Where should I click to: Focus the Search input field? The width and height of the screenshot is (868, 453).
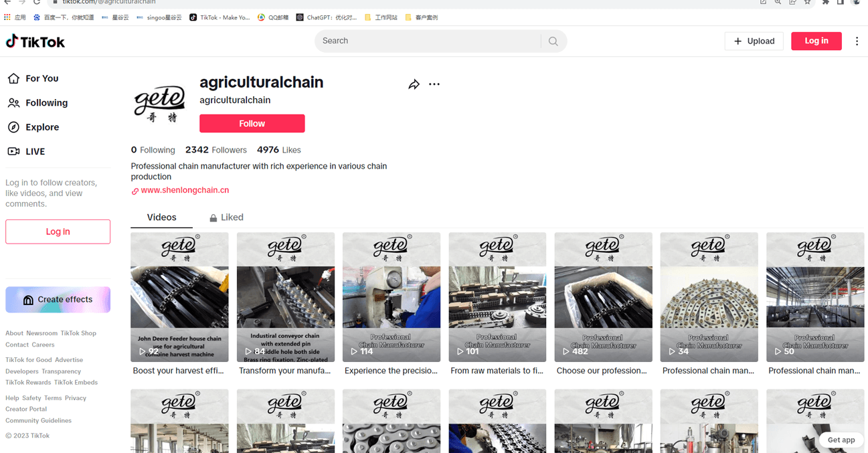pos(428,41)
